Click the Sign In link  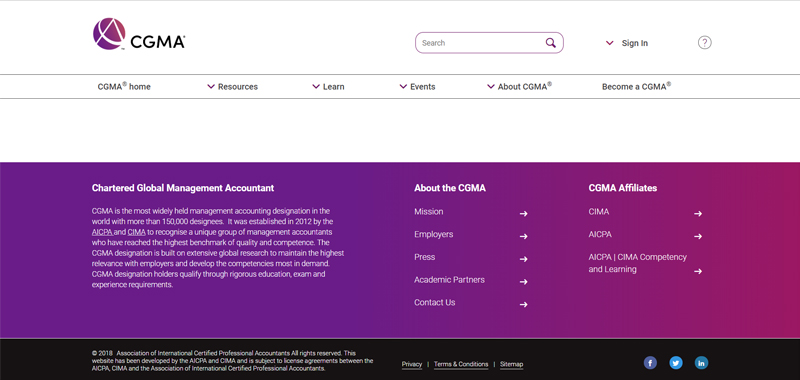pos(635,43)
